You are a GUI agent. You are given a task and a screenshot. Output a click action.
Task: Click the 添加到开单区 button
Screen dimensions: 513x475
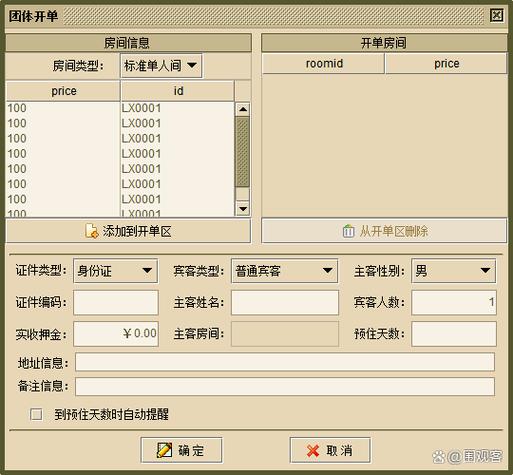click(x=128, y=231)
